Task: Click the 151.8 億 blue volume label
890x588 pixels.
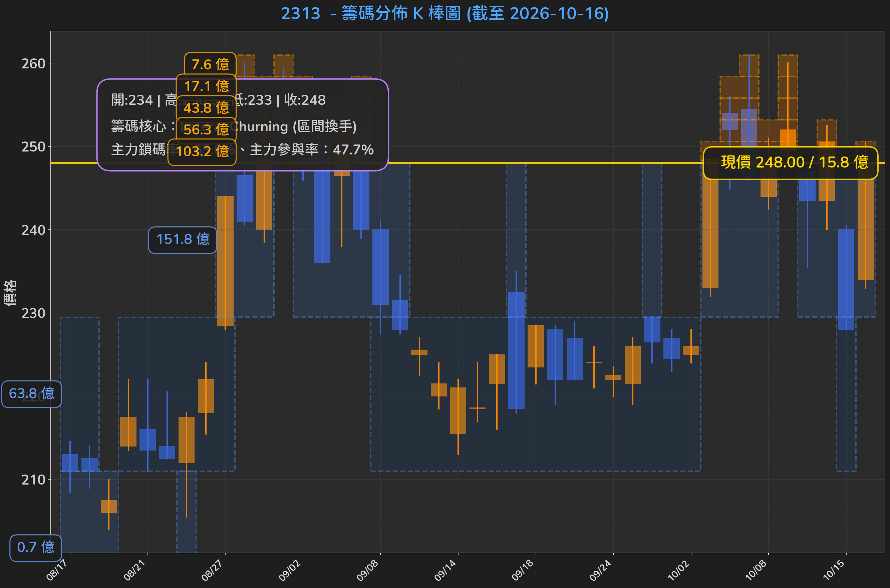Action: click(x=183, y=239)
